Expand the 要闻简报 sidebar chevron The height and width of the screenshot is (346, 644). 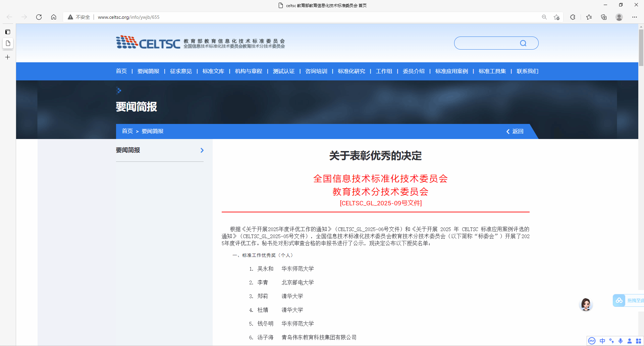click(202, 150)
